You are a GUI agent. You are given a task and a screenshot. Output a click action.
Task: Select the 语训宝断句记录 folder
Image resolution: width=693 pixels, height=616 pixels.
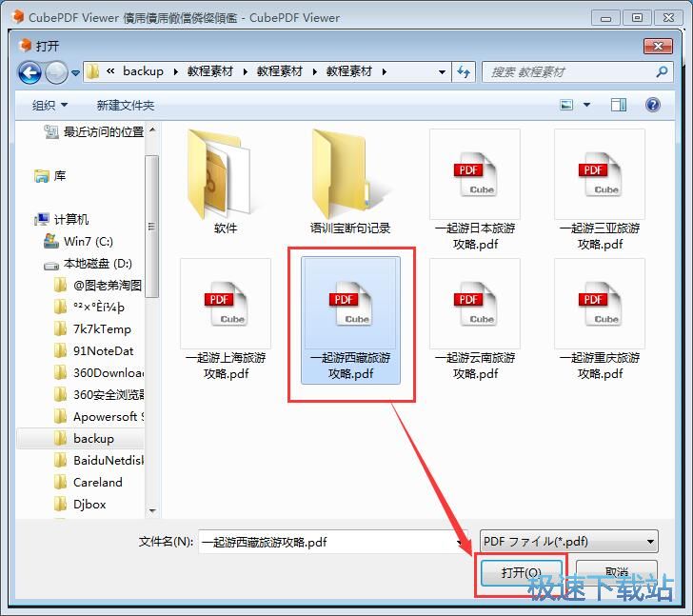click(x=350, y=182)
